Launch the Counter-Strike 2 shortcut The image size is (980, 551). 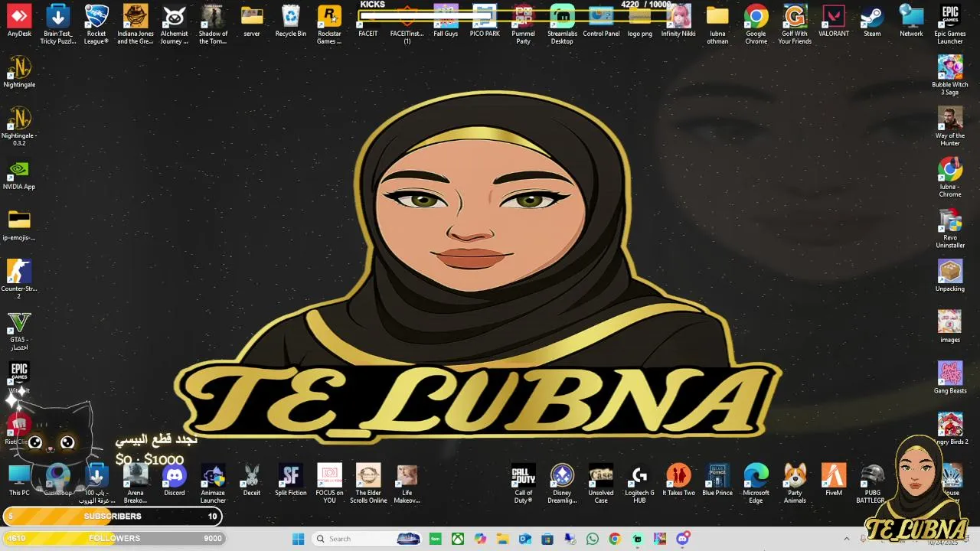click(x=19, y=279)
